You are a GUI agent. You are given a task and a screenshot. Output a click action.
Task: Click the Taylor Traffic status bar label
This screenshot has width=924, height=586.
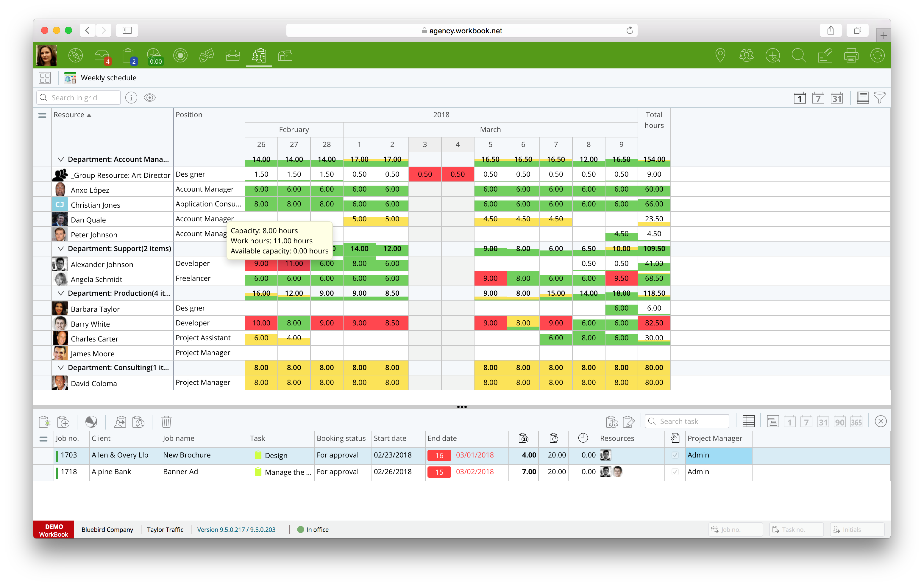pyautogui.click(x=165, y=529)
